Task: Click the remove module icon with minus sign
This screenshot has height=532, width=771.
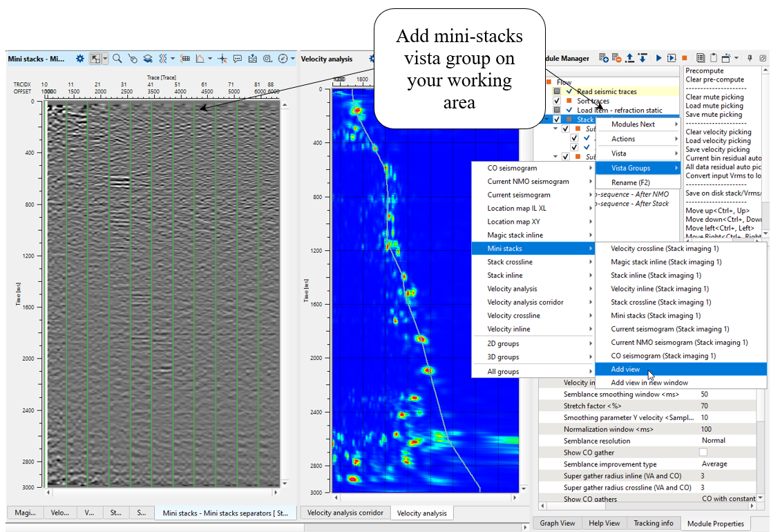Action: [616, 59]
